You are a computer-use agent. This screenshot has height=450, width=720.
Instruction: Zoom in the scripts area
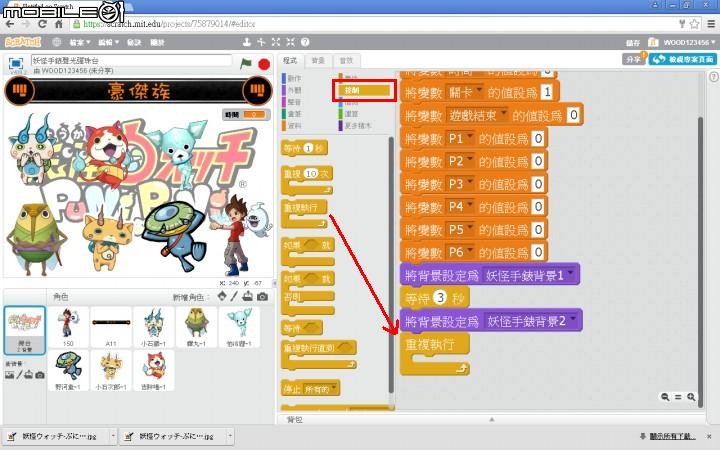tap(691, 397)
